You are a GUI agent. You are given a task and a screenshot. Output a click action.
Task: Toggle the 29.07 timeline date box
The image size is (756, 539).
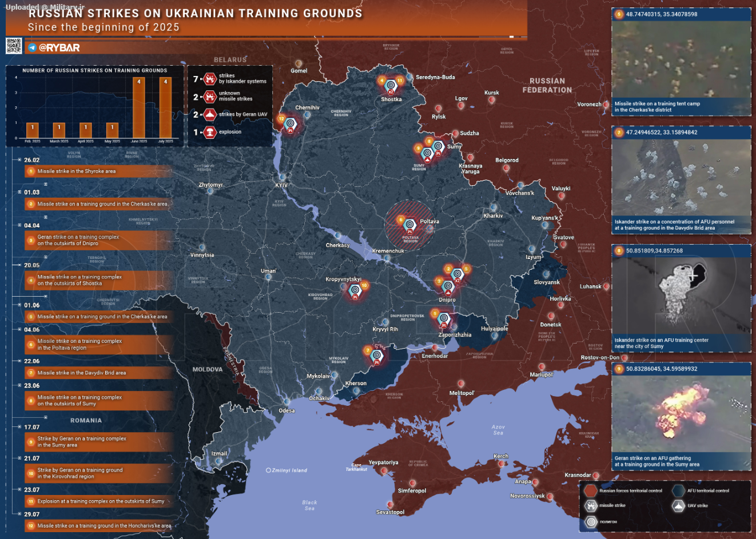(19, 514)
